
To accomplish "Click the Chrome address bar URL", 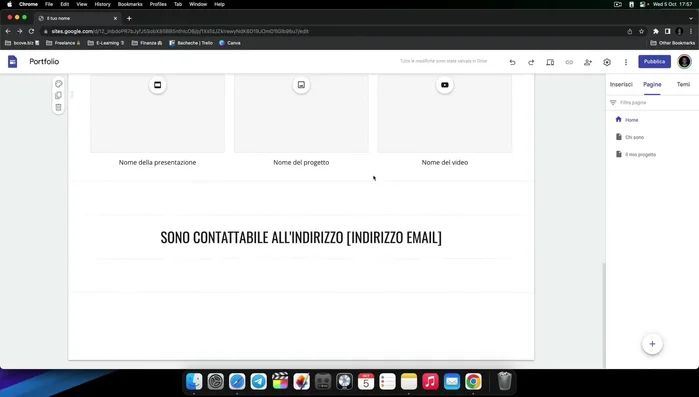I will 180,31.
